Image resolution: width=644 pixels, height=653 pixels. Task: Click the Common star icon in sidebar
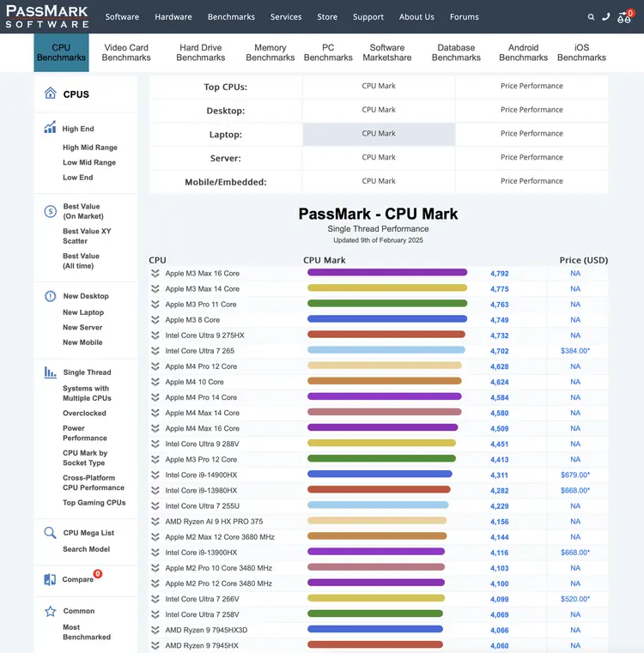(x=50, y=611)
